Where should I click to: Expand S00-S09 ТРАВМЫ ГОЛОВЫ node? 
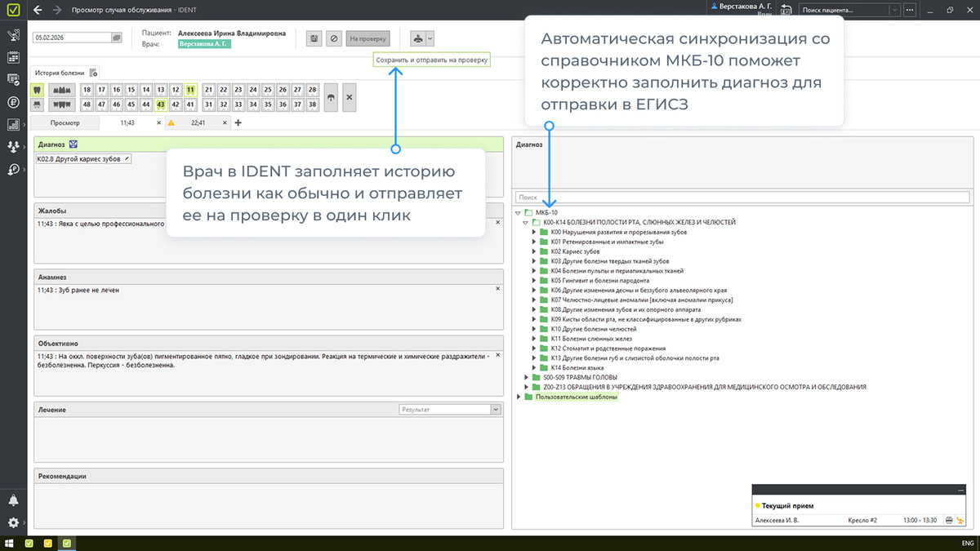(526, 377)
